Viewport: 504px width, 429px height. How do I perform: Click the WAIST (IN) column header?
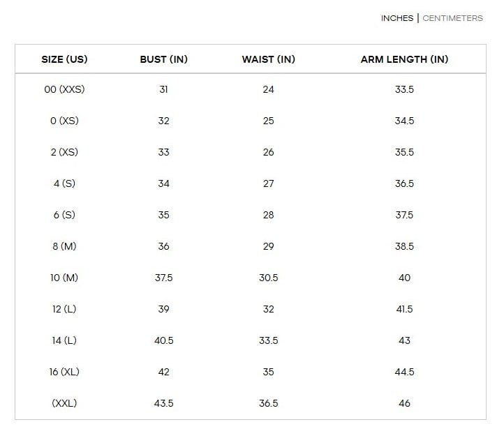click(x=268, y=59)
